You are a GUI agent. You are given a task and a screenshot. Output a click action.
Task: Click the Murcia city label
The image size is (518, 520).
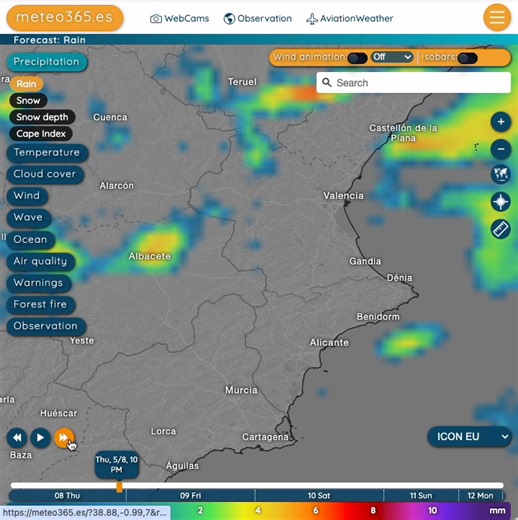pyautogui.click(x=241, y=390)
